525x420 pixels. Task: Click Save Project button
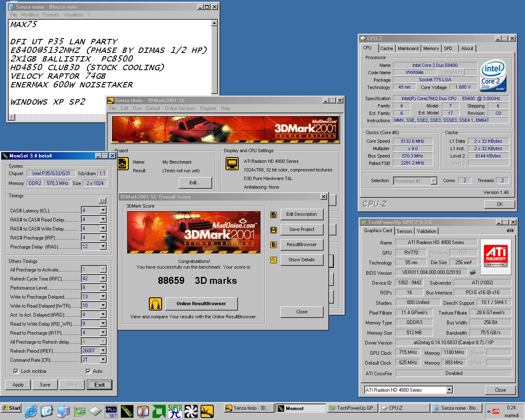301,230
